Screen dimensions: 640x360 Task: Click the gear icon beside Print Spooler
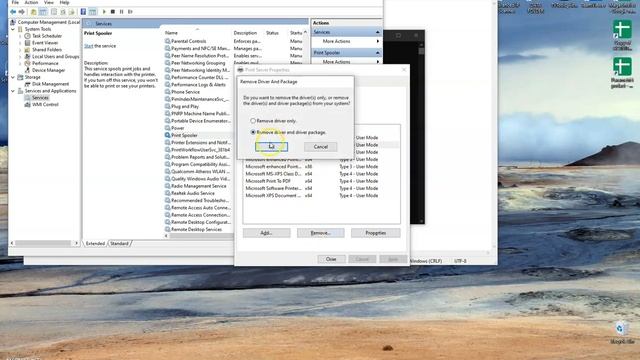tap(167, 135)
